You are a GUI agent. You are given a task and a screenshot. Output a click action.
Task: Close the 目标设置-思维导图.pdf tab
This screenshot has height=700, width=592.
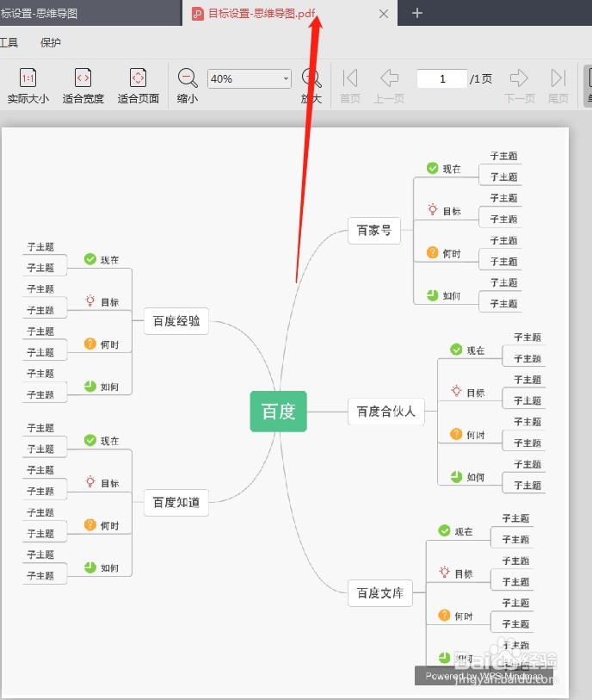pyautogui.click(x=383, y=14)
